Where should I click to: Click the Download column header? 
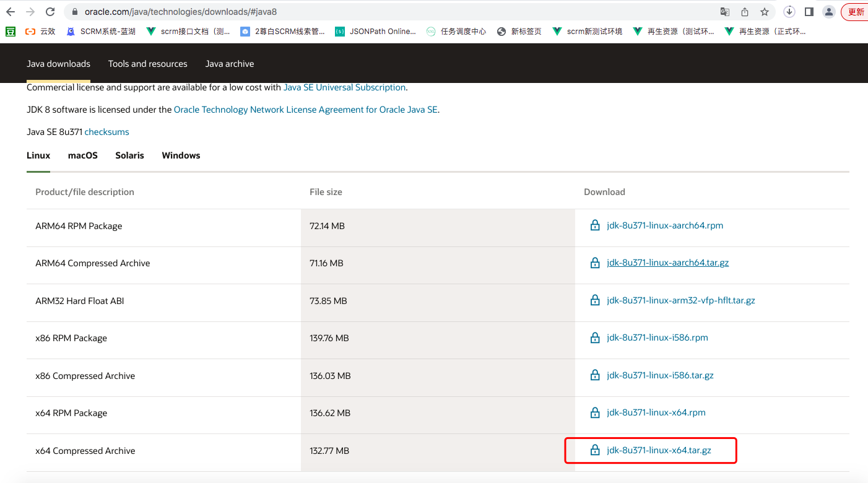(604, 192)
